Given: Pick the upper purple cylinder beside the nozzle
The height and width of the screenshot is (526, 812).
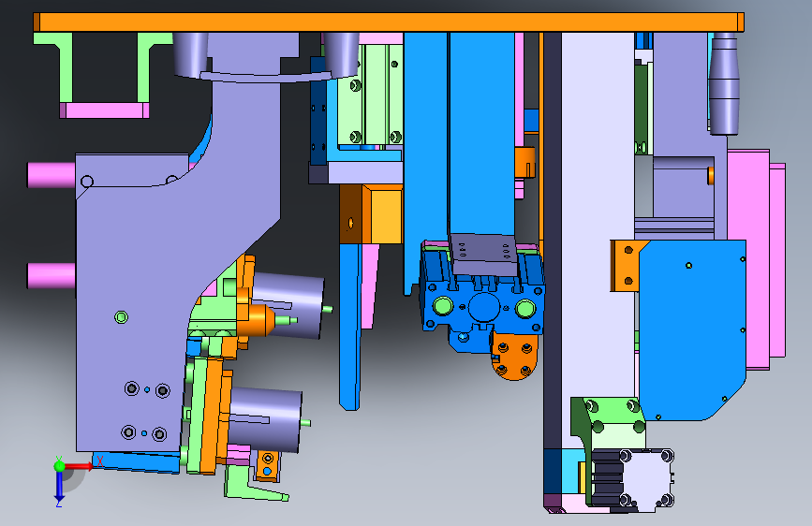Looking at the screenshot, I should [288, 306].
